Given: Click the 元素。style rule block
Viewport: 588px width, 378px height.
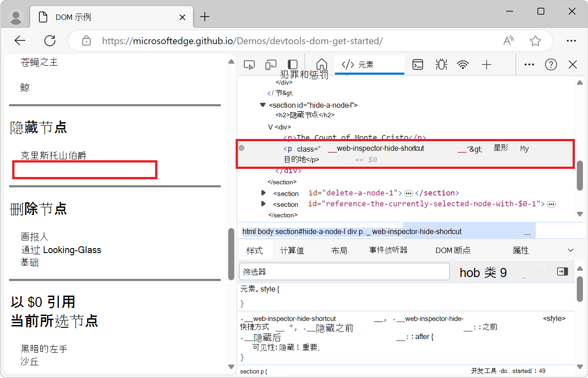Looking at the screenshot, I should tap(406, 296).
